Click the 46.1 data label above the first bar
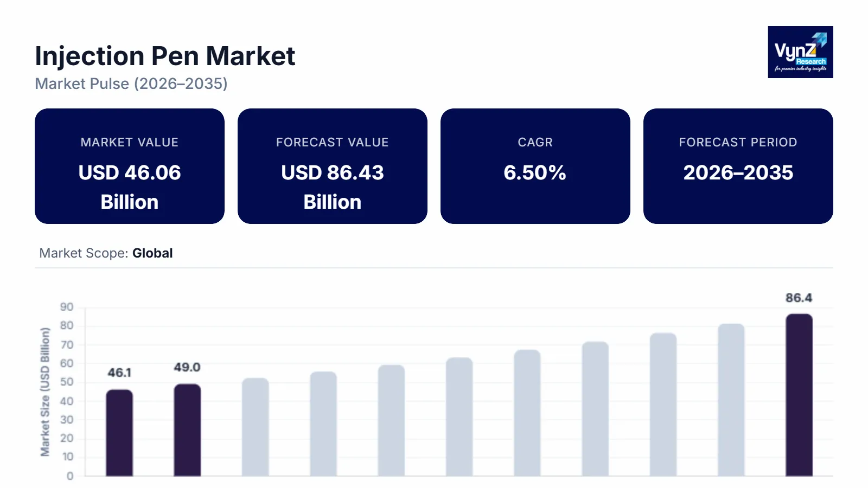The width and height of the screenshot is (868, 488). click(x=119, y=373)
